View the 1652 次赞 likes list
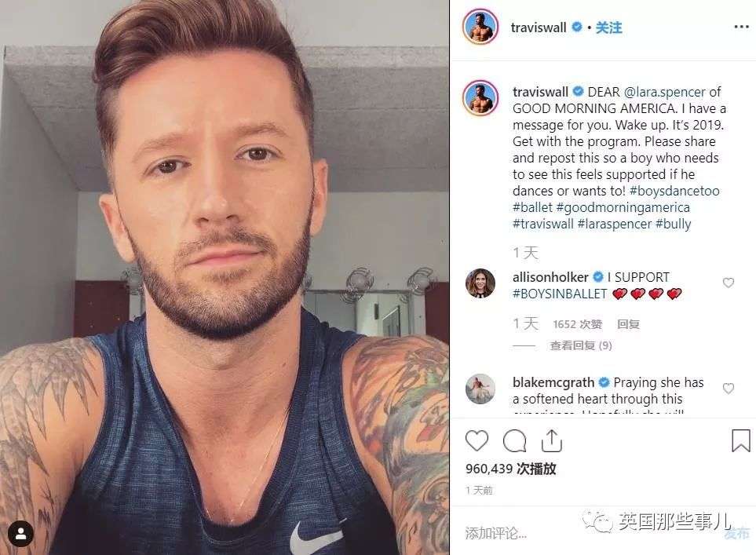Screen dimensions: 756x555 click(x=578, y=324)
